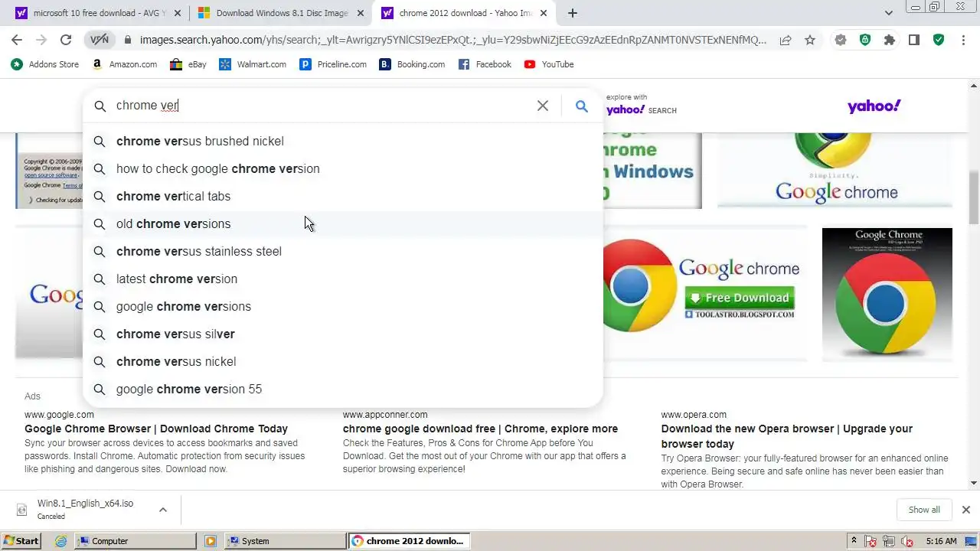
Task: Open the green shield extension
Action: pyautogui.click(x=865, y=40)
